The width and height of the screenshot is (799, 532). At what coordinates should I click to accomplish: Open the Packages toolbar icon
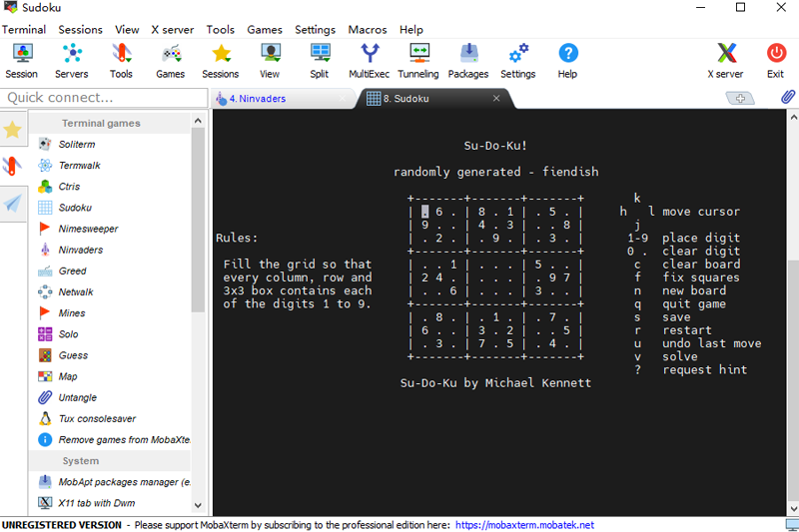point(468,61)
